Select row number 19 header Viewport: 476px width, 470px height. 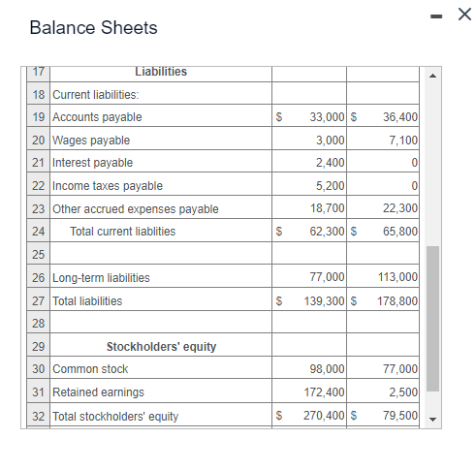click(38, 116)
